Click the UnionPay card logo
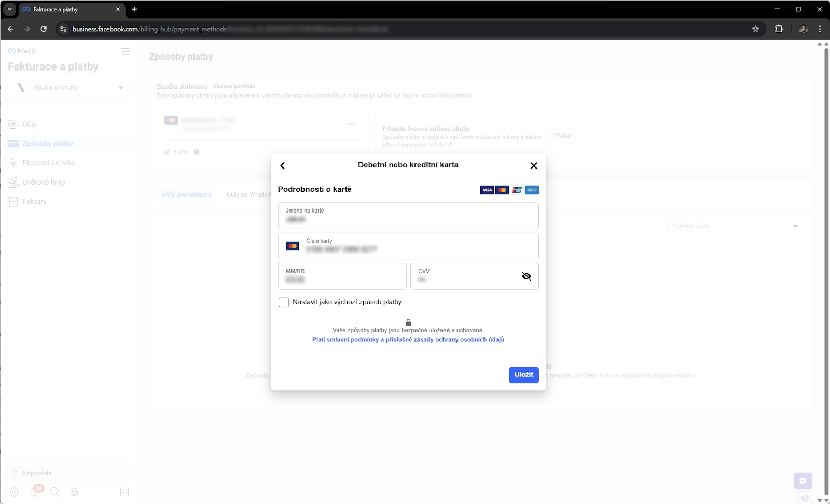The height and width of the screenshot is (504, 830). [517, 190]
